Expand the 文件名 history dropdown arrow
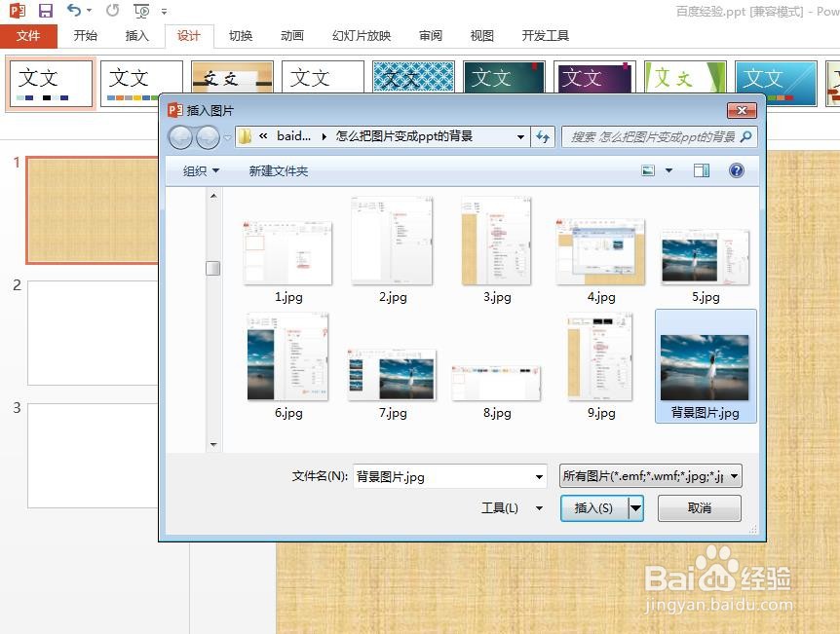 point(539,476)
